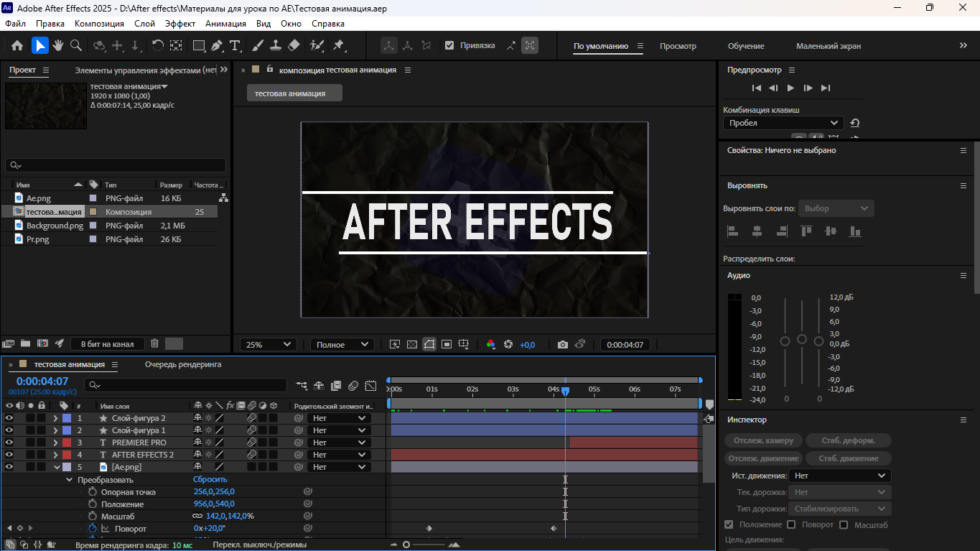This screenshot has height=551, width=980.
Task: Select the Puppet Pin tool
Action: pos(338,45)
